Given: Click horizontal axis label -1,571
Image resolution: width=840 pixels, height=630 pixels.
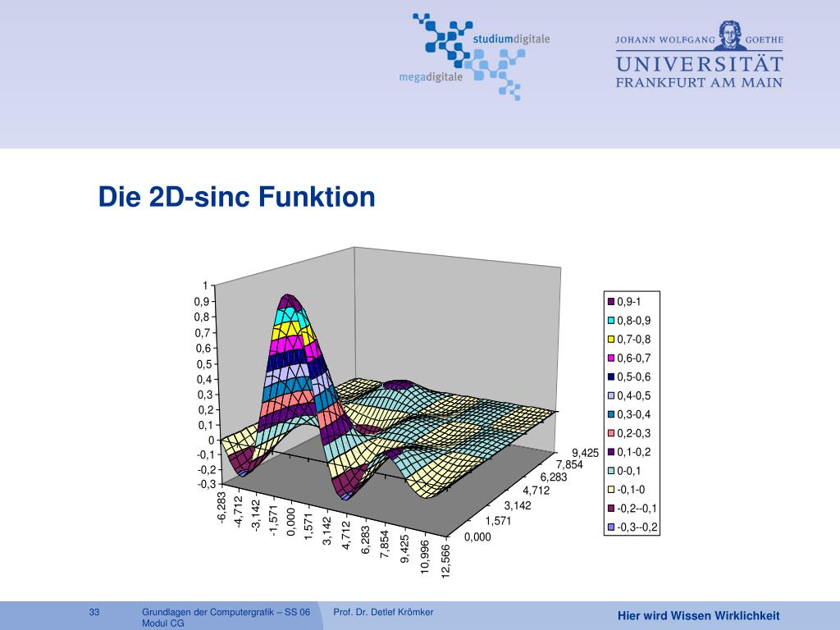Looking at the screenshot, I should point(273,521).
